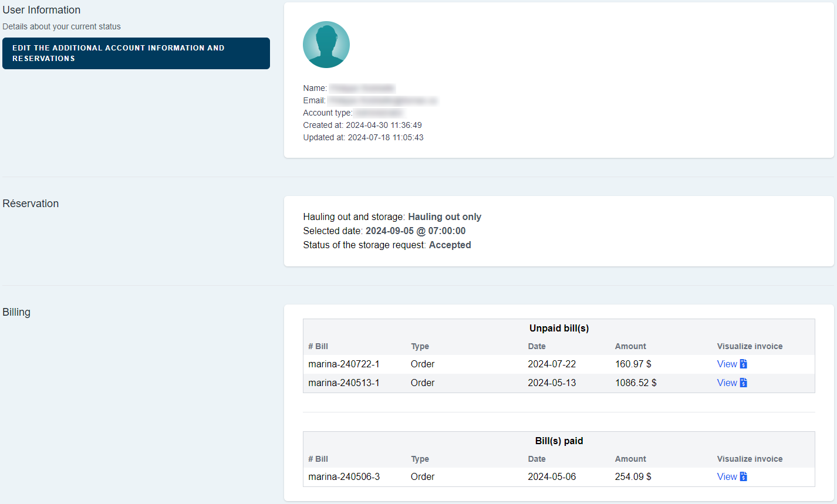Viewport: 837px width, 504px height.
Task: Open the View link for the 254.09 $ paid bill
Action: [x=727, y=476]
